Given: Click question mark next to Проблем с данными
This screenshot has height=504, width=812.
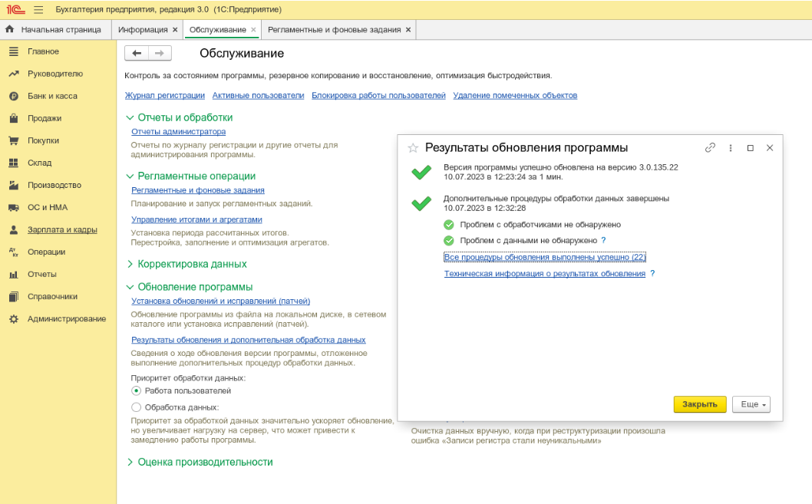Looking at the screenshot, I should [603, 240].
